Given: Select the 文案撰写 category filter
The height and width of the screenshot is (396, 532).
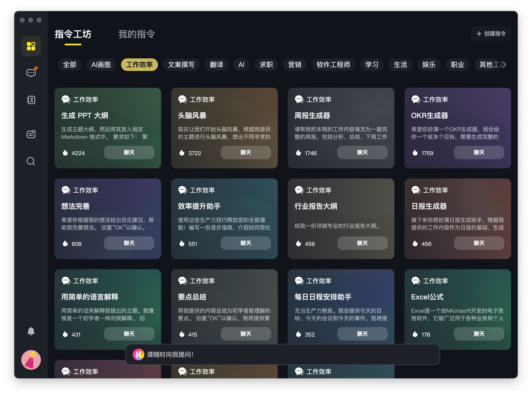Looking at the screenshot, I should pos(181,64).
